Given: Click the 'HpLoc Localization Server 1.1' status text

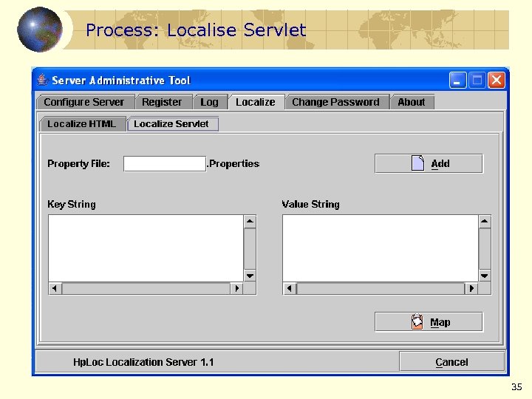Looking at the screenshot, I should tap(143, 362).
